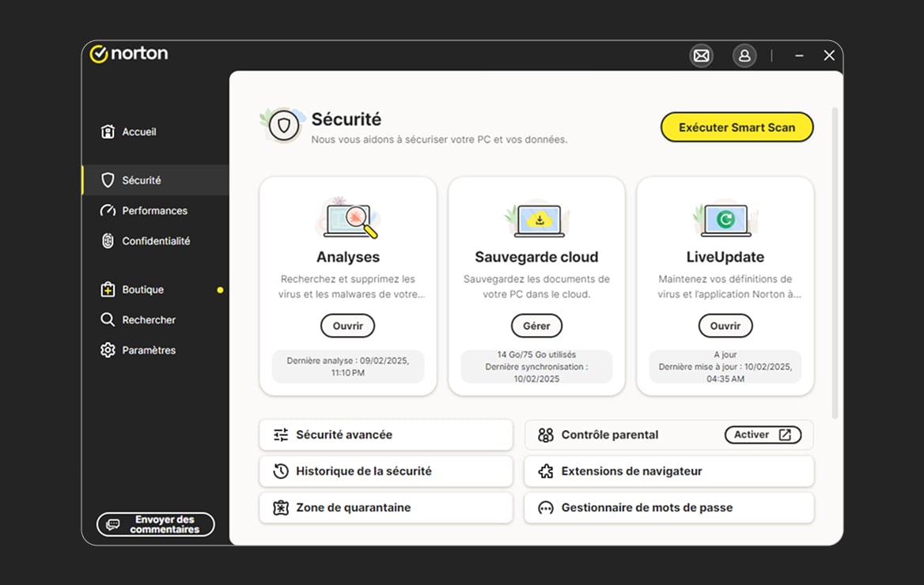
Task: Click the LiveUpdate refresh laptop illustration
Action: [725, 219]
